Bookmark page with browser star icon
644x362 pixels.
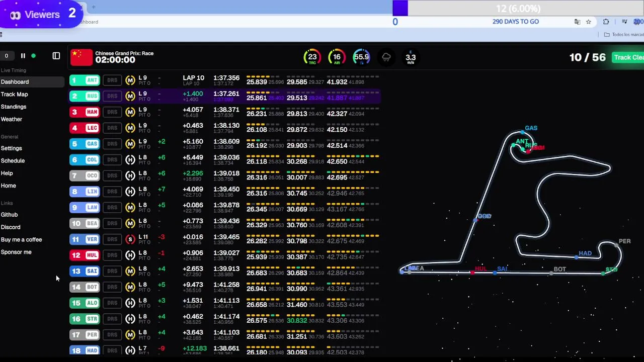(x=588, y=22)
